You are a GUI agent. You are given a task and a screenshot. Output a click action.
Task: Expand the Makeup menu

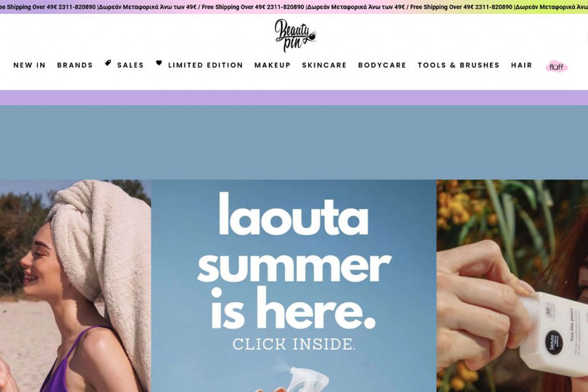(272, 65)
